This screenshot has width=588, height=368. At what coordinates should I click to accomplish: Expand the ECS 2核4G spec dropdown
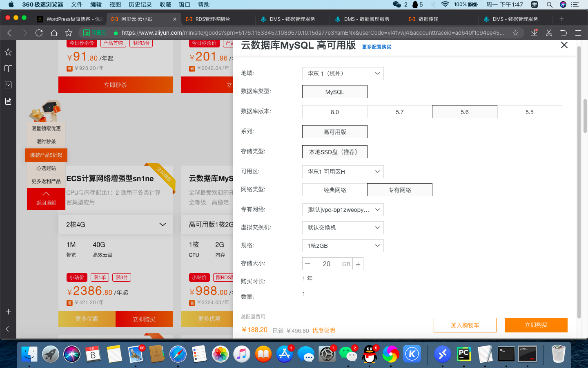[116, 224]
